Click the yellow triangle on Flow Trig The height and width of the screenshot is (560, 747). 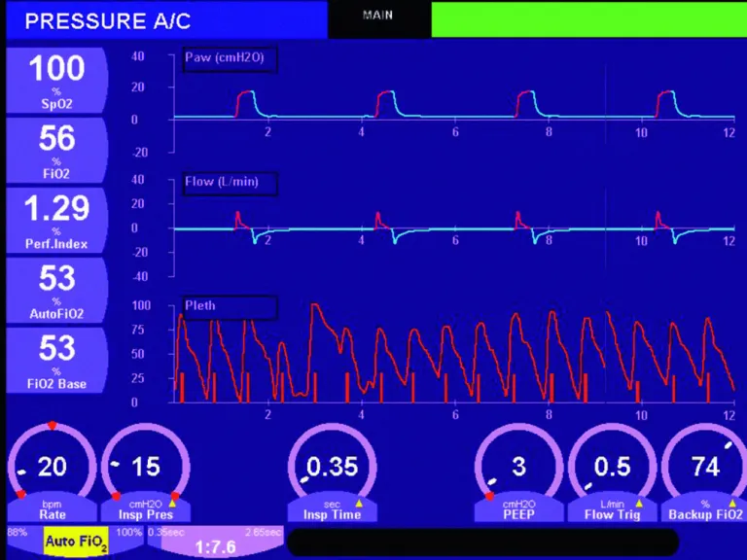(x=638, y=503)
